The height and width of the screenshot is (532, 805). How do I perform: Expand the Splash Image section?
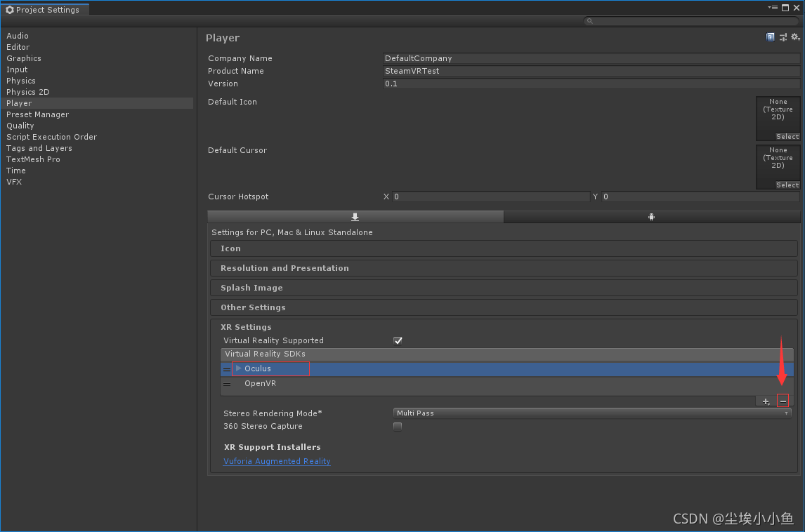point(504,288)
